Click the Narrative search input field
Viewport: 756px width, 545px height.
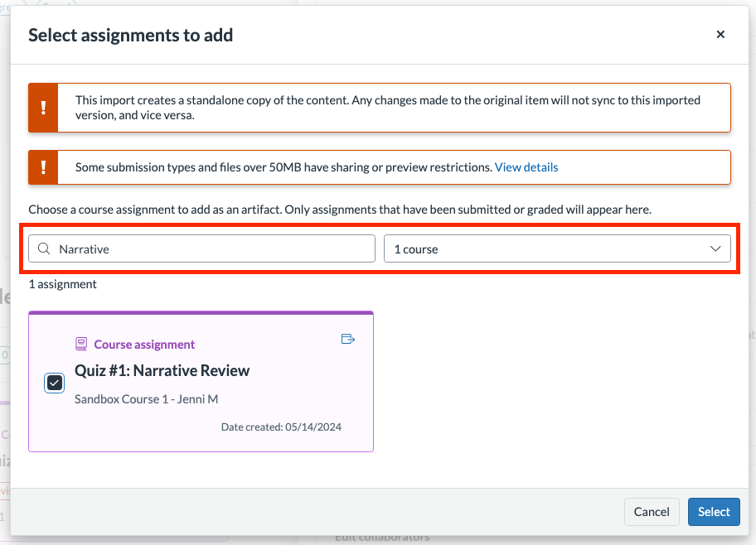tap(201, 248)
